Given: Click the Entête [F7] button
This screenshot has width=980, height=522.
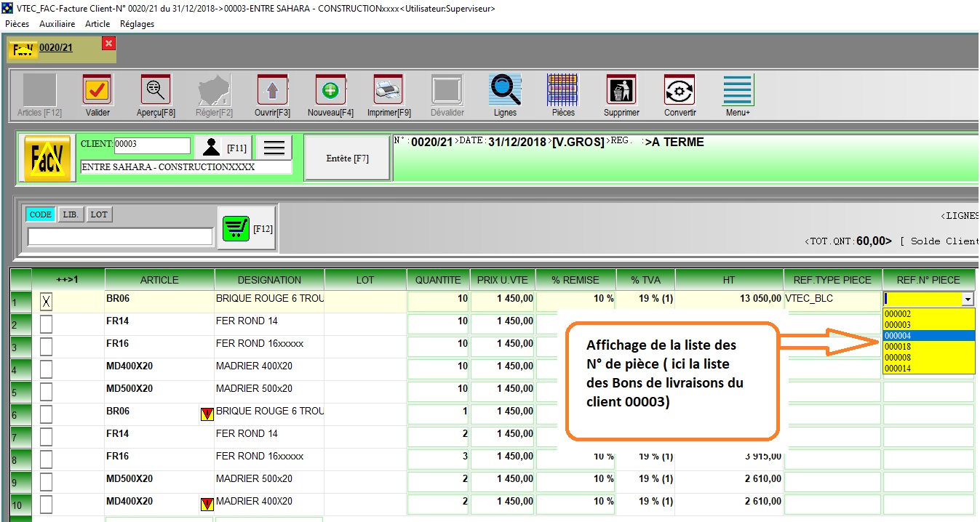Looking at the screenshot, I should pos(347,158).
